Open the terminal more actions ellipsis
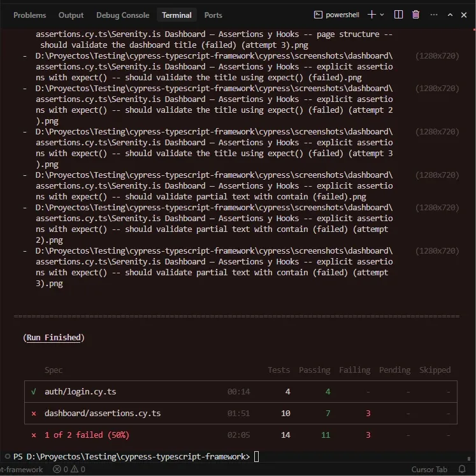 434,15
